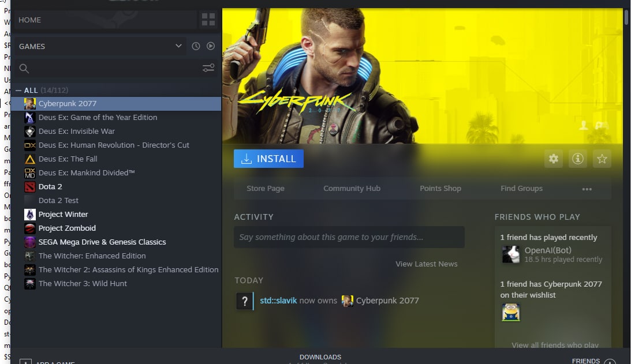631x364 pixels.
Task: Select Dota 2 in the library
Action: tap(116, 187)
